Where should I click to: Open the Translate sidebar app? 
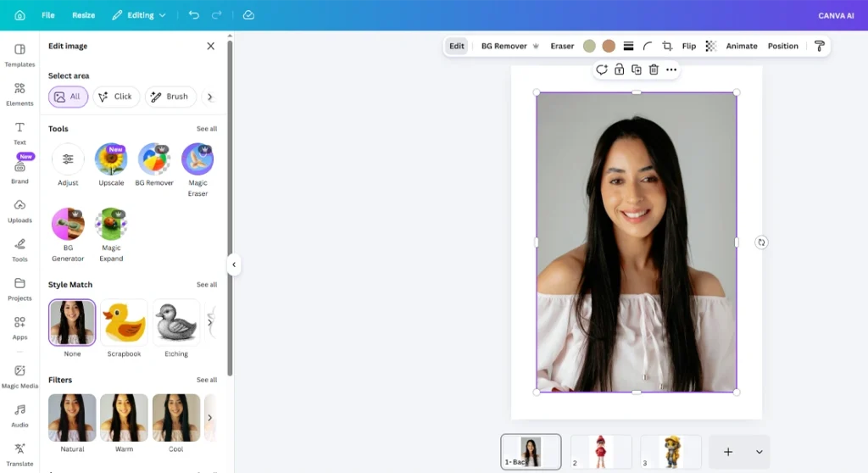coord(20,454)
